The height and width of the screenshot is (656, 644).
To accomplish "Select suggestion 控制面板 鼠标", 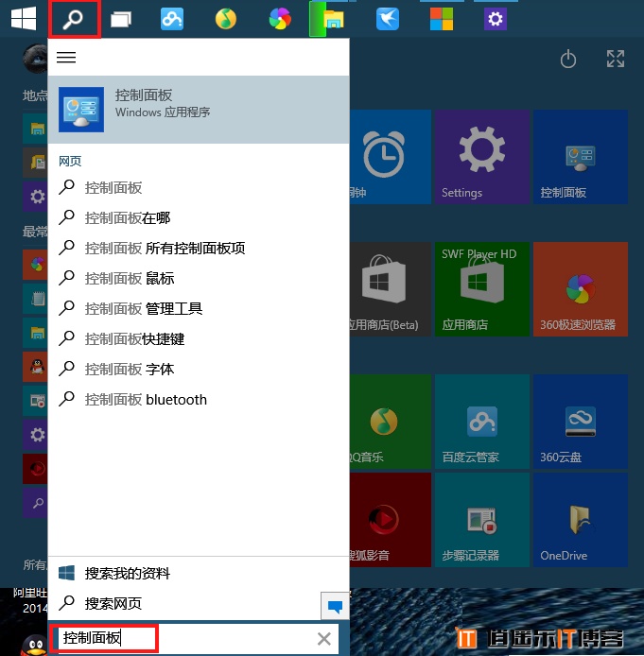I will tap(199, 278).
